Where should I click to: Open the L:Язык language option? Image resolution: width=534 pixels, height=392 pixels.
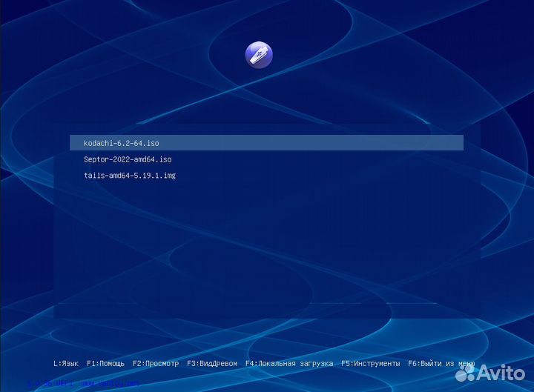click(66, 363)
